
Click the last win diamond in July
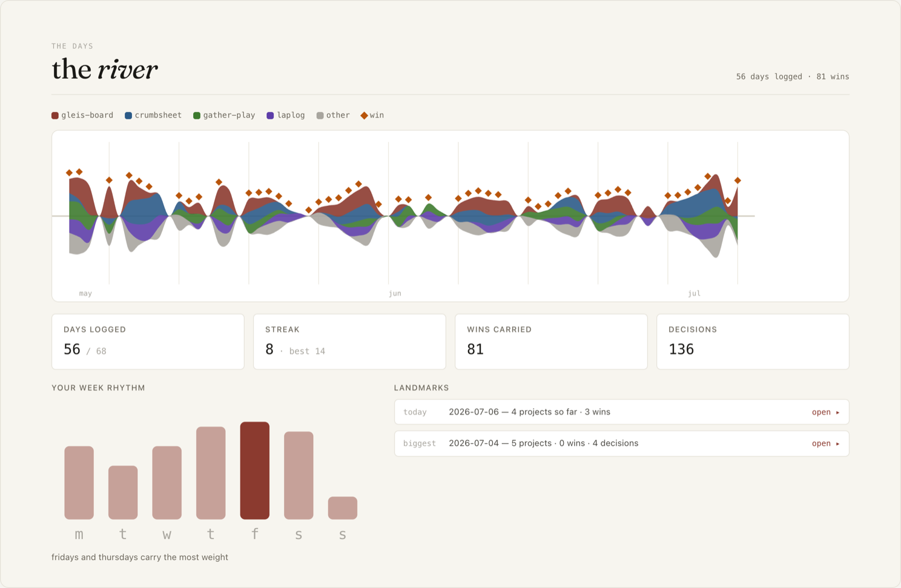pyautogui.click(x=738, y=180)
